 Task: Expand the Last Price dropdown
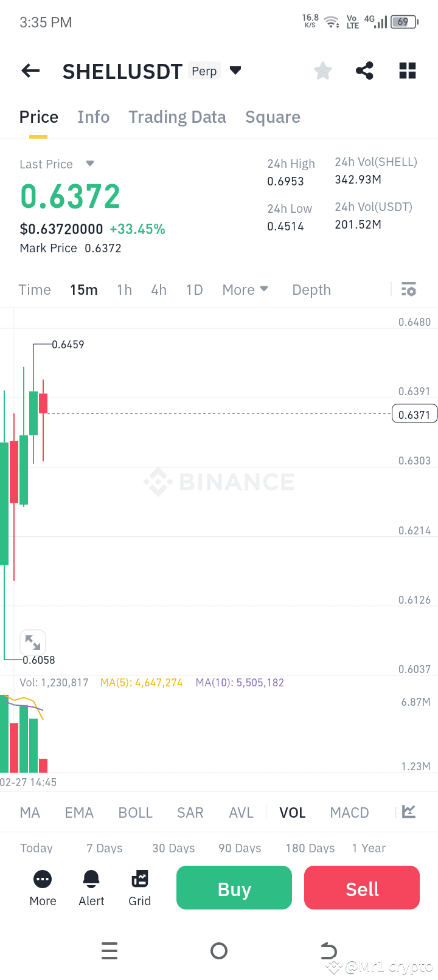89,164
